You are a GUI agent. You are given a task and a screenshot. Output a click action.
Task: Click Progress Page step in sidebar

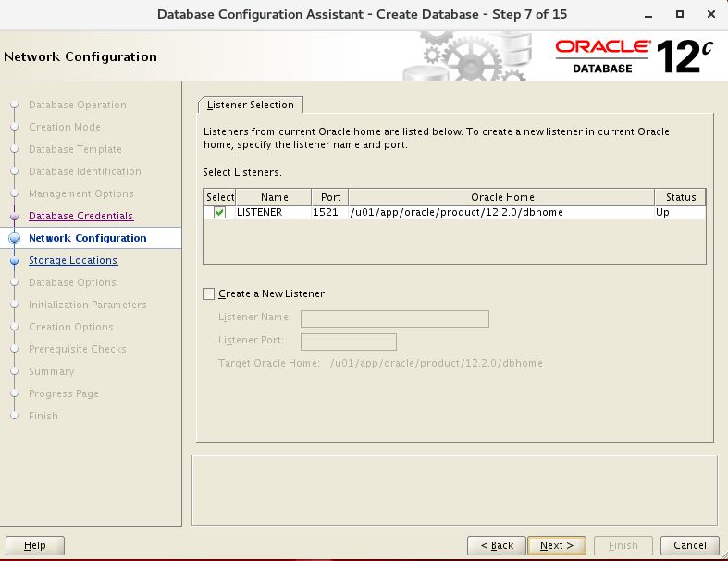(x=64, y=393)
